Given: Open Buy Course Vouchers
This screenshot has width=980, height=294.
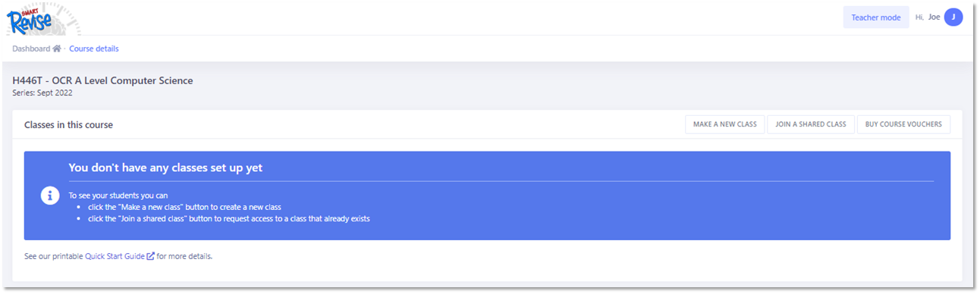Looking at the screenshot, I should click(x=903, y=124).
